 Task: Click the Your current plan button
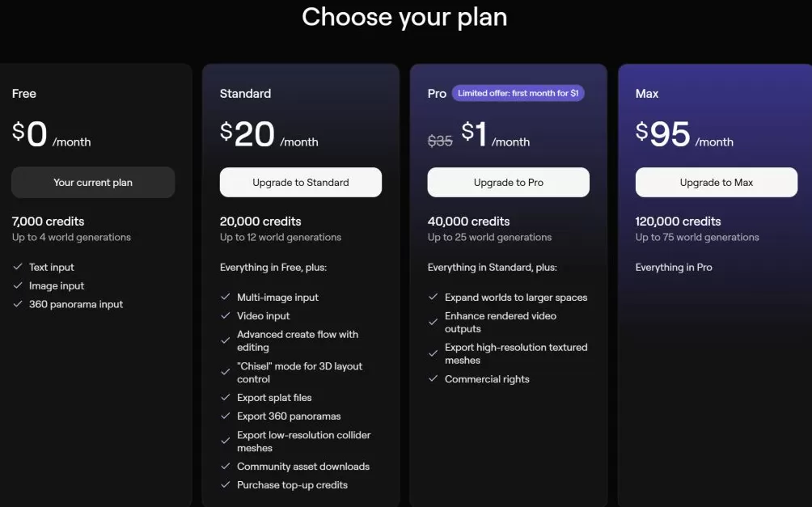[x=93, y=183]
